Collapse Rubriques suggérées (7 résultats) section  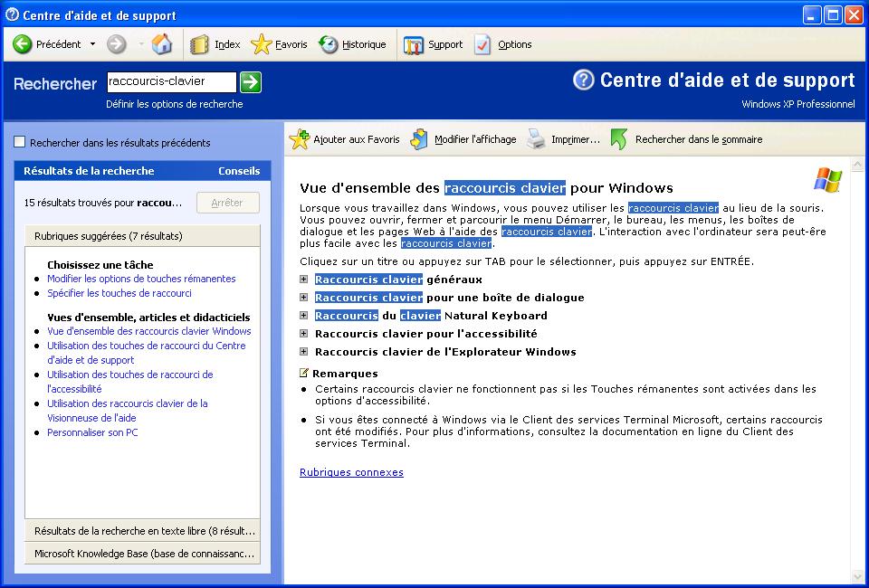pos(142,236)
